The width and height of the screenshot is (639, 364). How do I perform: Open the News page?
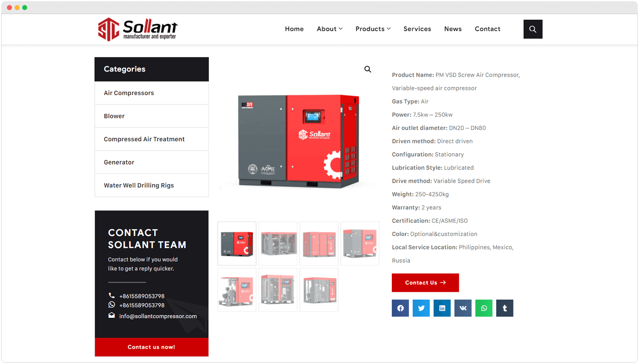click(x=453, y=29)
